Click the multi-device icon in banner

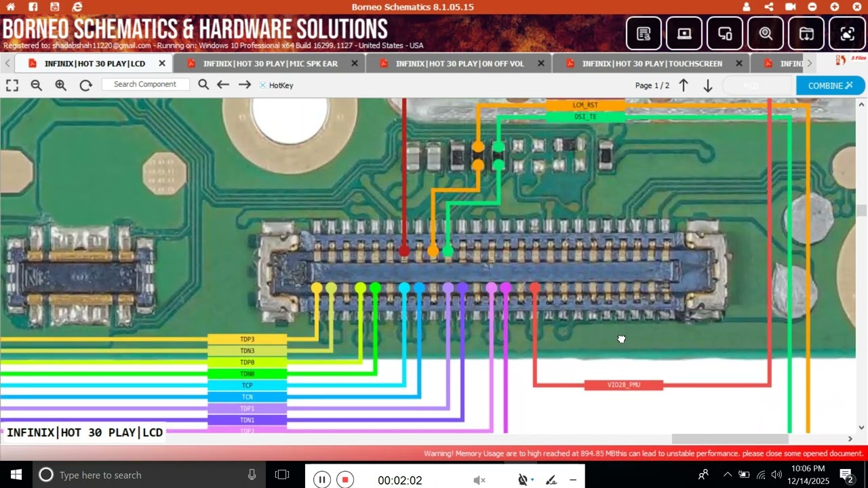[725, 33]
